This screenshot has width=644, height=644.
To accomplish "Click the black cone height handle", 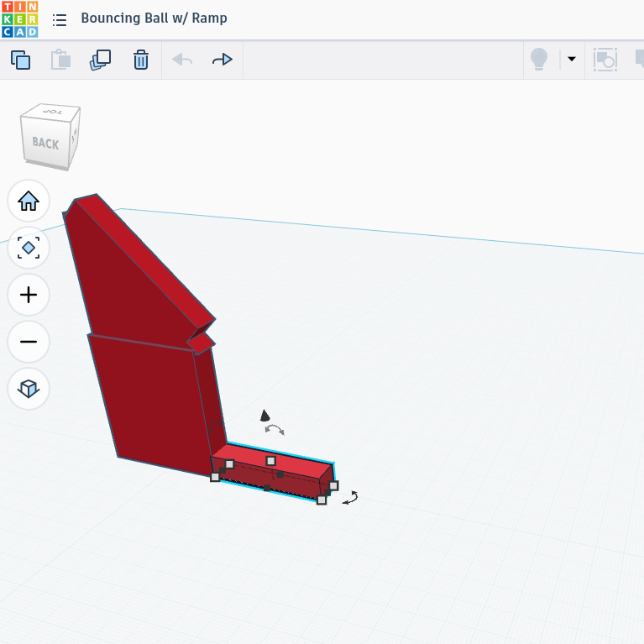I will point(265,416).
